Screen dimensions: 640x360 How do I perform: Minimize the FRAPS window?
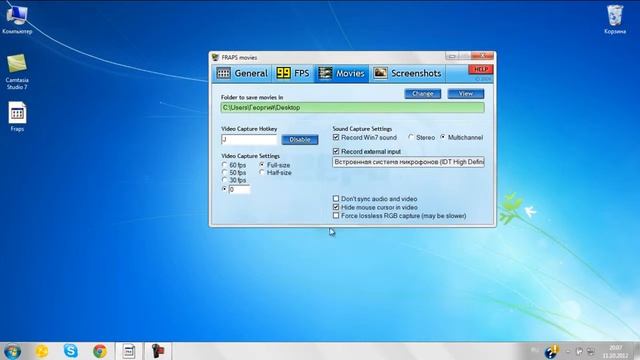tap(452, 56)
